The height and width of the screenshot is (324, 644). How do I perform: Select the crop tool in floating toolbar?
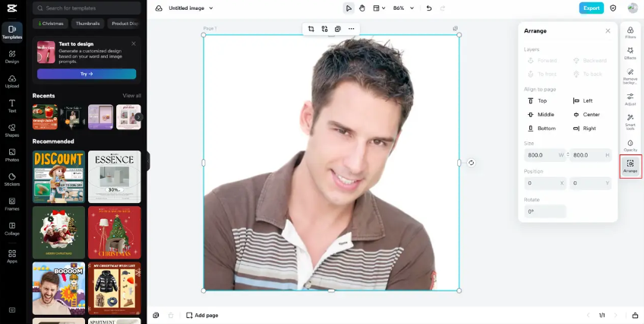[x=311, y=29]
